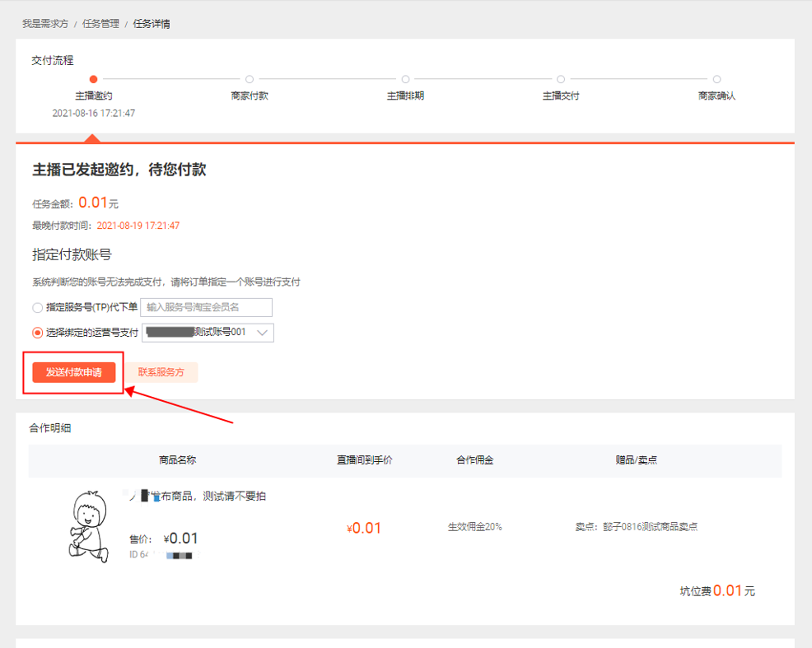Open the 测试账号001 account dropdown
Image resolution: width=812 pixels, height=648 pixels.
click(208, 333)
